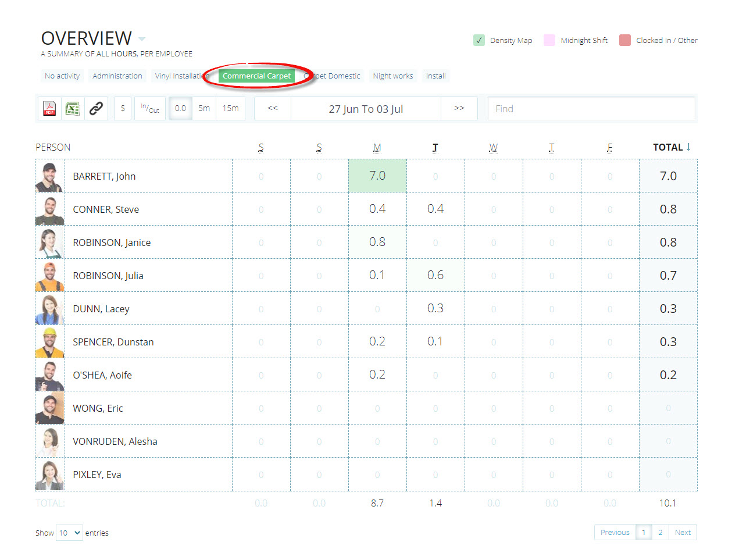Click the Next pagination button
This screenshot has width=732, height=560.
[683, 532]
